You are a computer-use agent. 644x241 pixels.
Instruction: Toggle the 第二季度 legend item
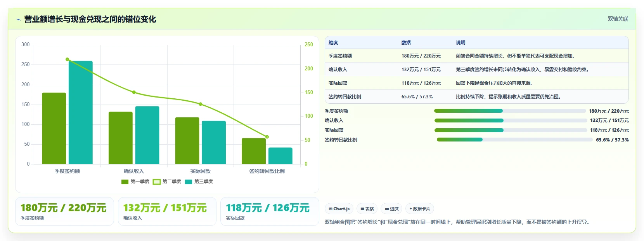point(167,182)
